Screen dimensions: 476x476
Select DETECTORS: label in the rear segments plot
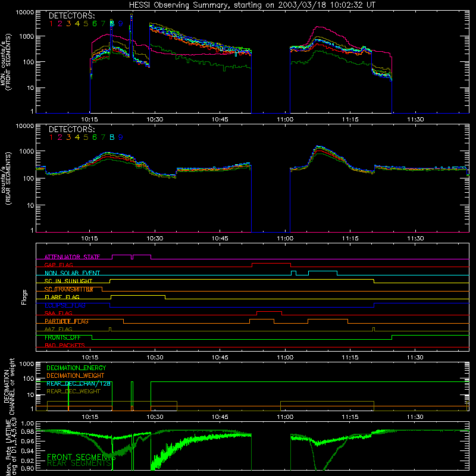[x=71, y=129]
